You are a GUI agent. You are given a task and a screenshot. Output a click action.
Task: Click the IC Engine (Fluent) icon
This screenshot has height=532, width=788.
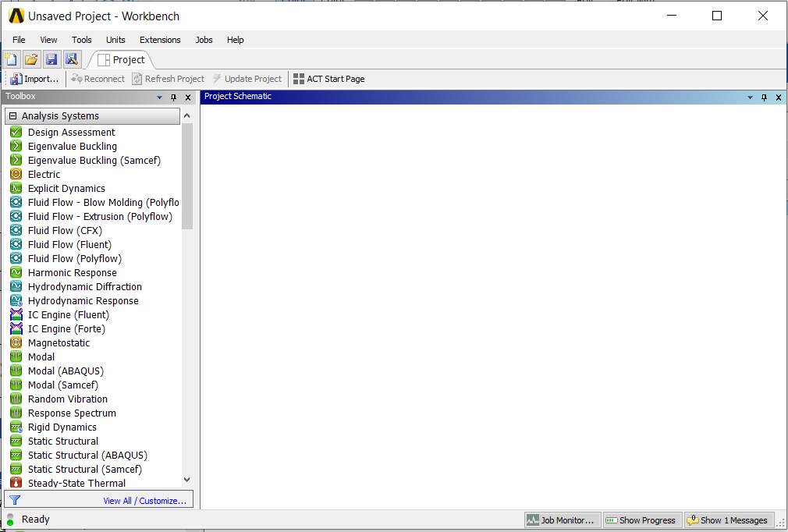[16, 315]
